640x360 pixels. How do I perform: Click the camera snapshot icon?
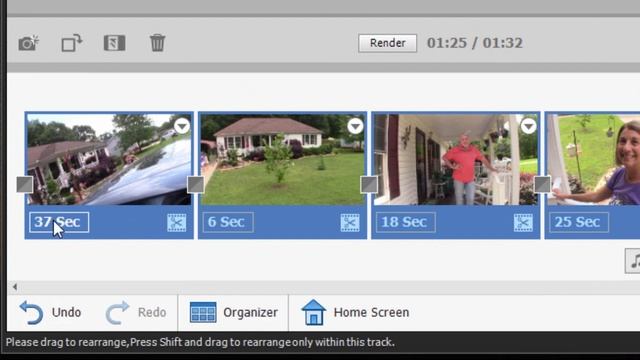point(29,43)
